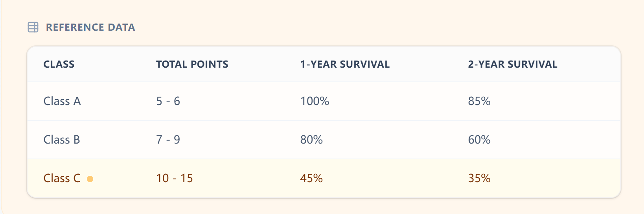Image resolution: width=644 pixels, height=214 pixels.
Task: Click the 10 - 15 points cell
Action: (x=175, y=178)
